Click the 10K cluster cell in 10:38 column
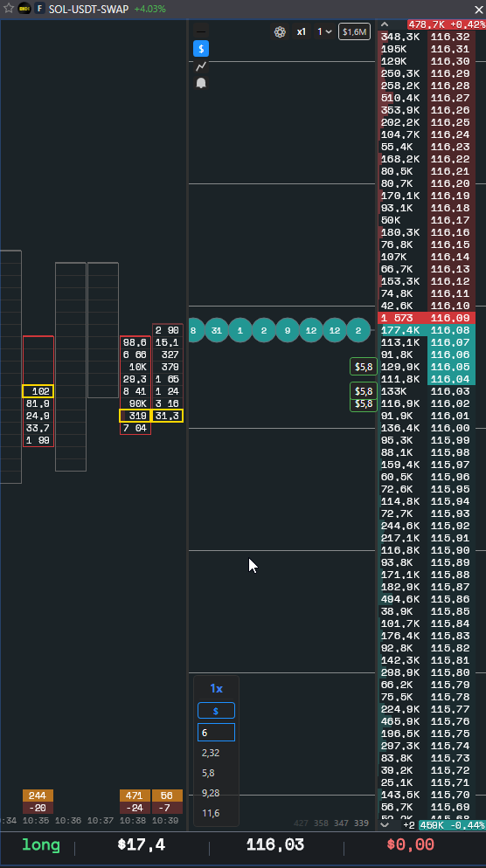Image resolution: width=486 pixels, height=868 pixels. coord(135,367)
